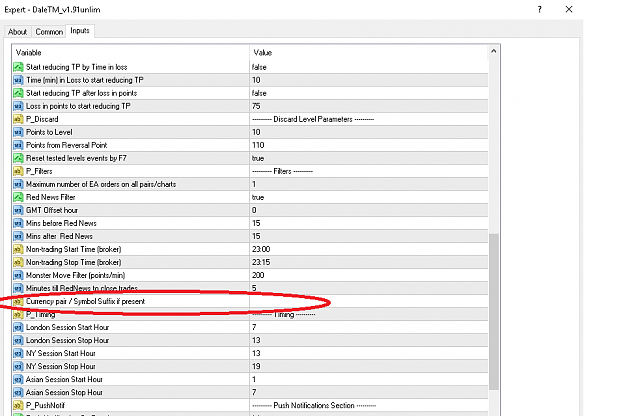Edit value false of Start reducing TP after loss in points
Viewport: 625px width, 416px height.
[x=259, y=93]
